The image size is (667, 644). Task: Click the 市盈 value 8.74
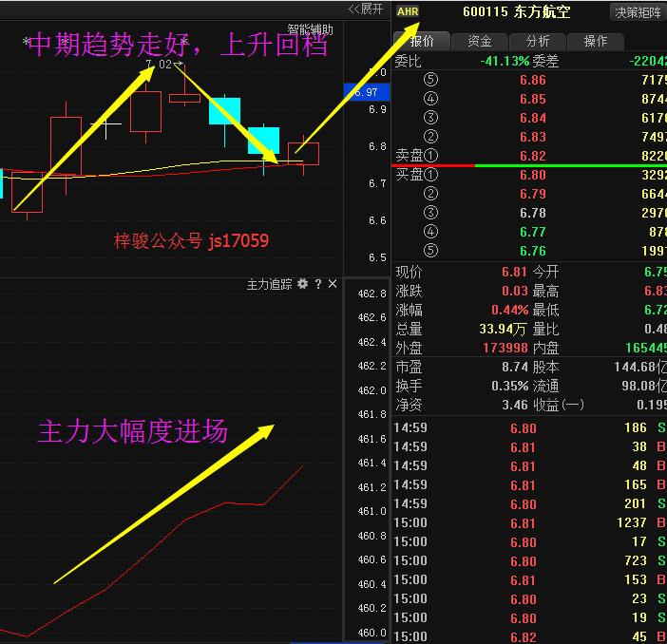click(x=514, y=367)
